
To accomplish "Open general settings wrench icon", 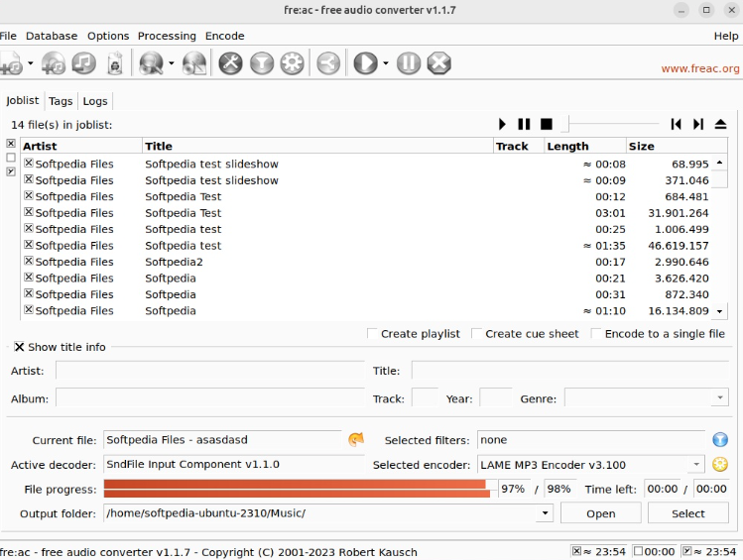I will tap(231, 63).
